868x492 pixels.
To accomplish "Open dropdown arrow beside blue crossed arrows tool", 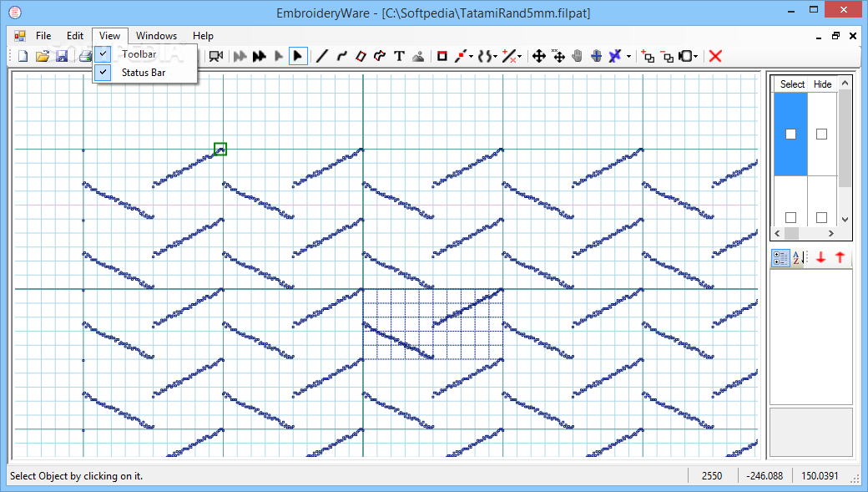I will pos(628,56).
